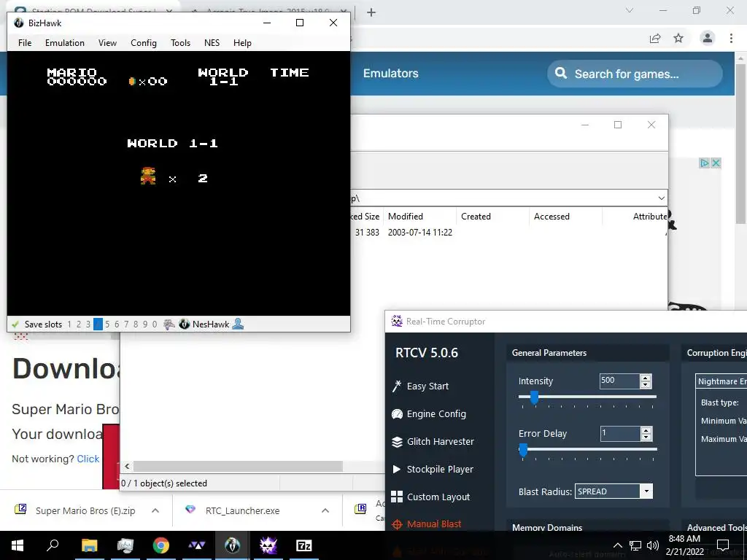Click the AdChoices triangle icon
747x560 pixels.
coord(704,163)
